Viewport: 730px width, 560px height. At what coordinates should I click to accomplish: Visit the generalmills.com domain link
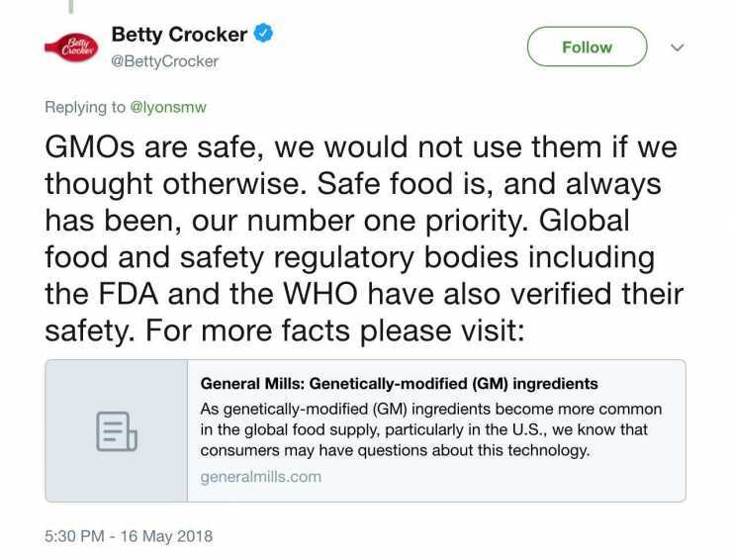(260, 476)
